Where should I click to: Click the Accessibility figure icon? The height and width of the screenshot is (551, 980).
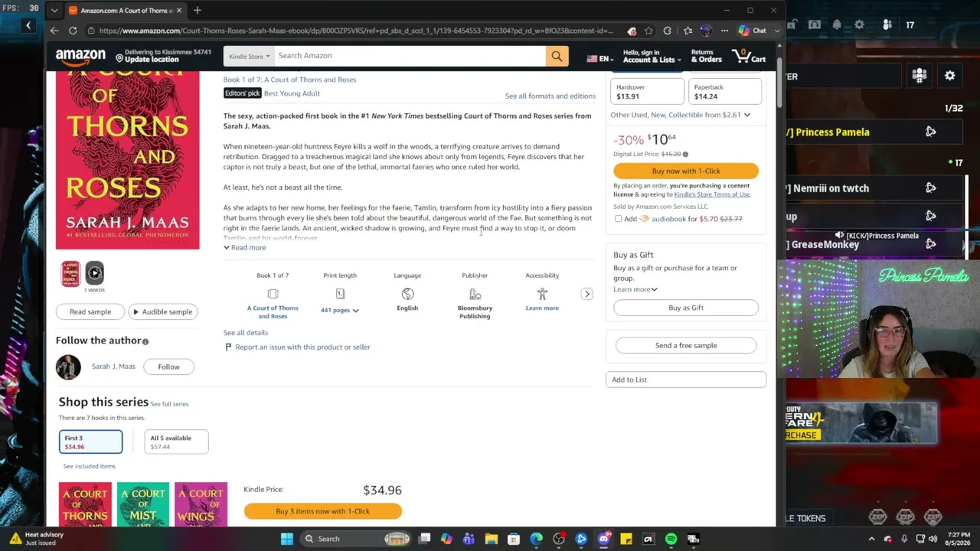(x=542, y=294)
